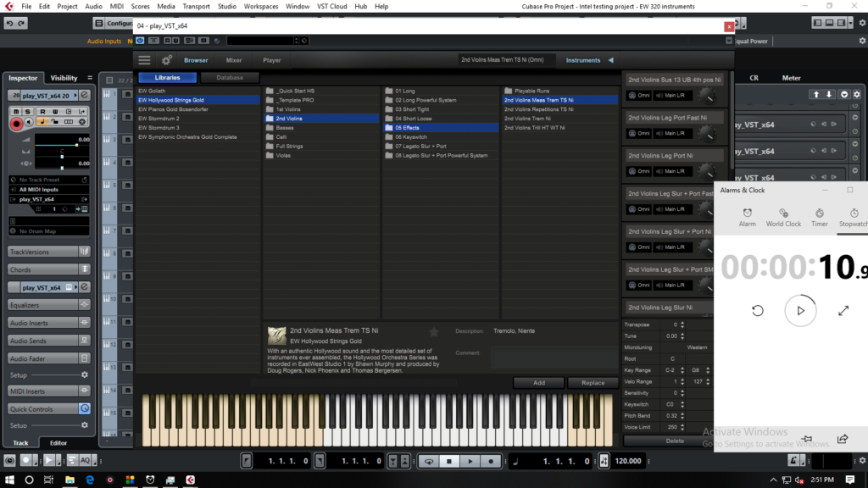Click move-down arrow in right rack

click(829, 95)
